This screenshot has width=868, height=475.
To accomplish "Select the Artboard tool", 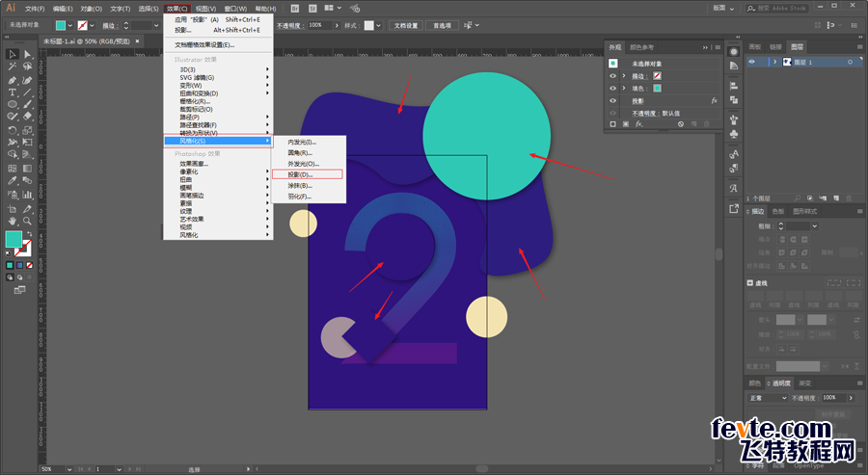I will point(12,209).
